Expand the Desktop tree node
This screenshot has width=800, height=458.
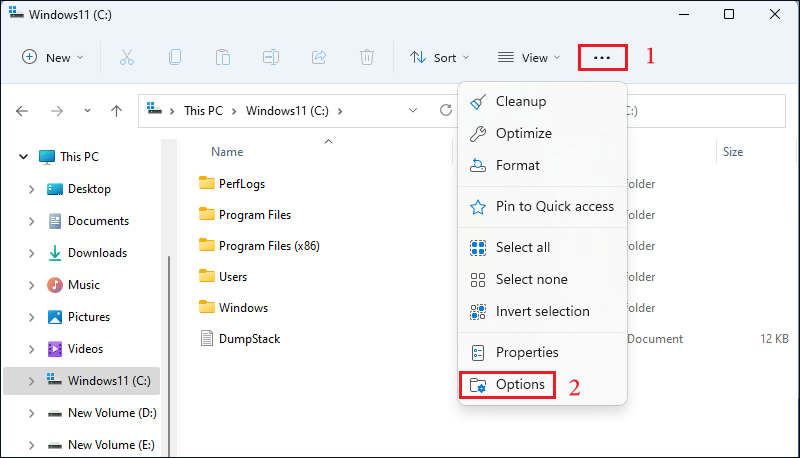32,189
